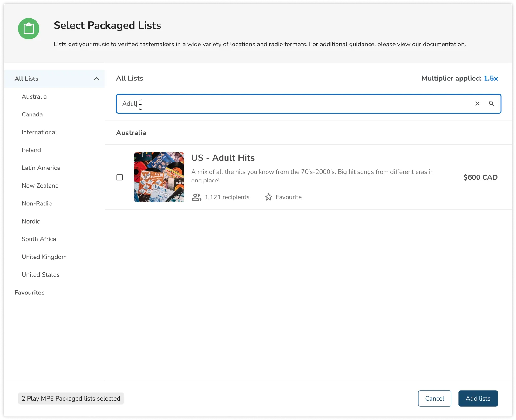516x420 pixels.
Task: Favourite the US - Adult Hits list
Action: [x=283, y=197]
